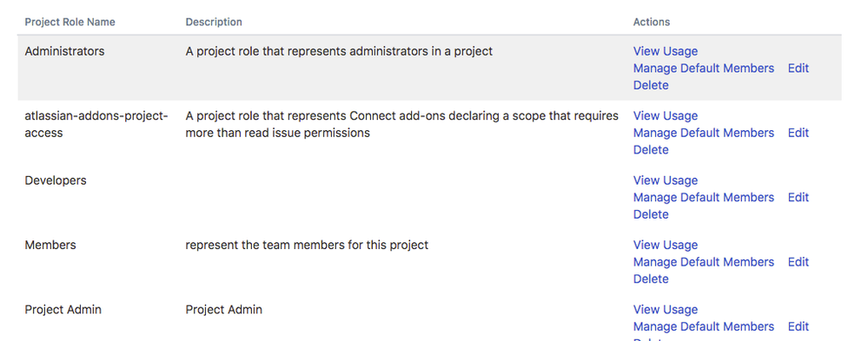This screenshot has height=341, width=868.
Task: Manage Default Members for Developers role
Action: pyautogui.click(x=704, y=198)
